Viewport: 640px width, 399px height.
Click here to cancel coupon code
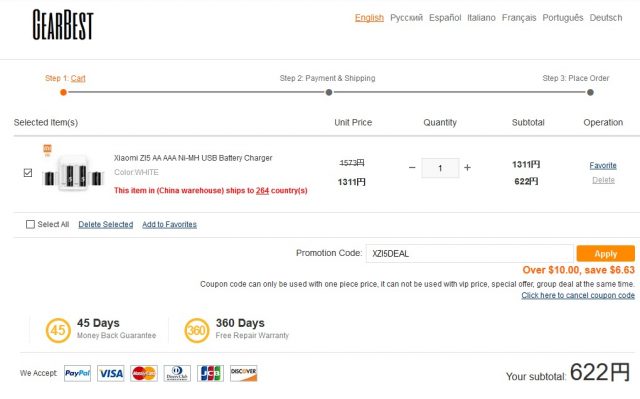click(x=578, y=295)
